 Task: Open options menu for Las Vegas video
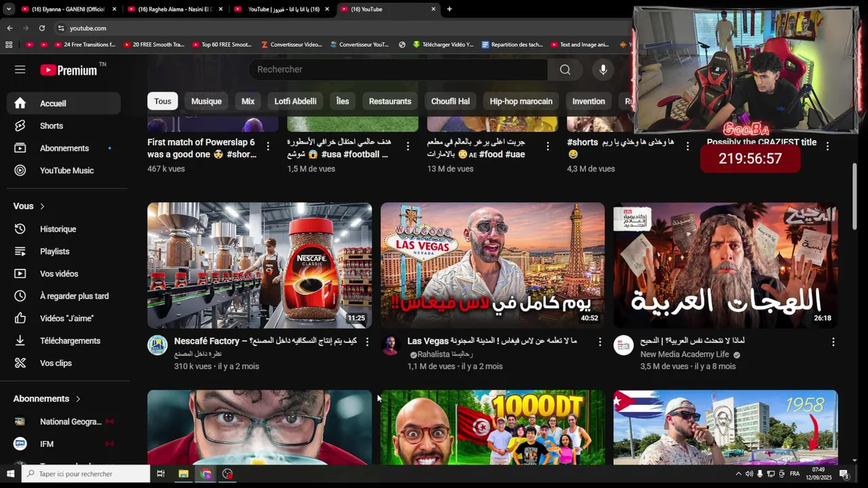(599, 342)
